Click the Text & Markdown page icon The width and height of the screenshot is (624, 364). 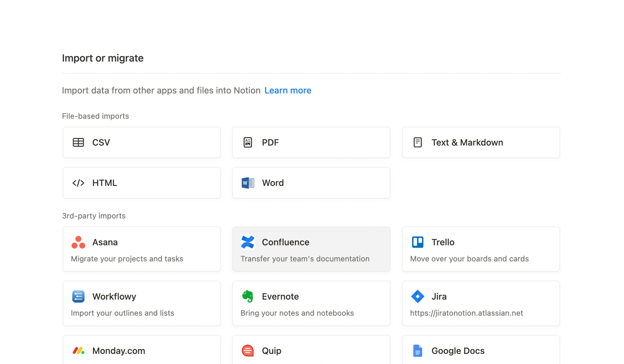tap(417, 142)
